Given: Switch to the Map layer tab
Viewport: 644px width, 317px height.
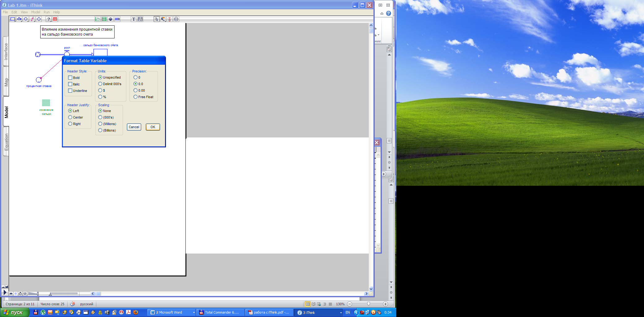Looking at the screenshot, I should tap(6, 82).
